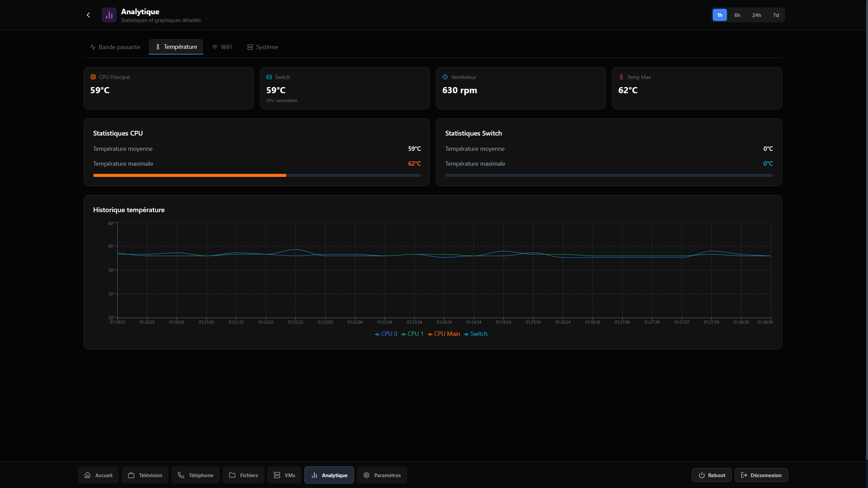Go to Accueil page
868x488 pixels.
[98, 475]
